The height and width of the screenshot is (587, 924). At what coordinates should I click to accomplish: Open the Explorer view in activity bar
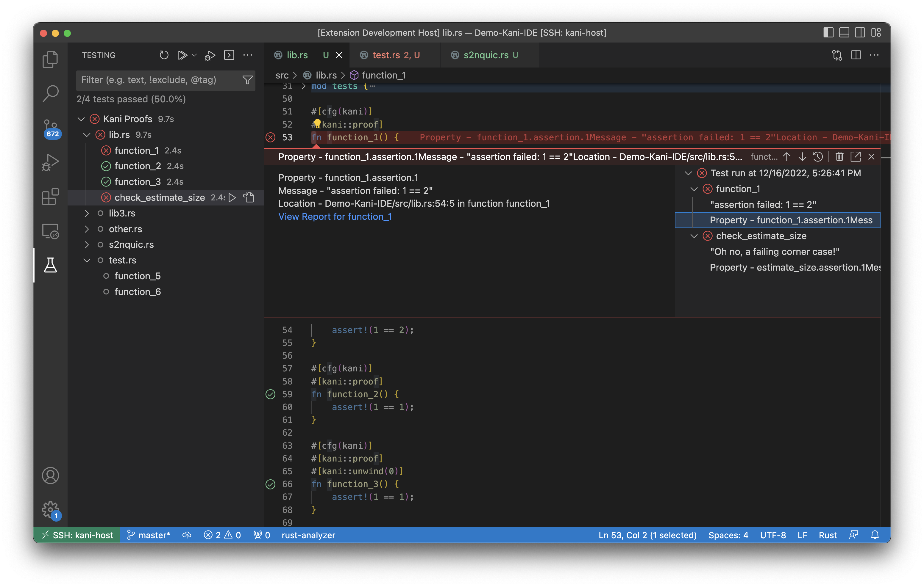[50, 59]
